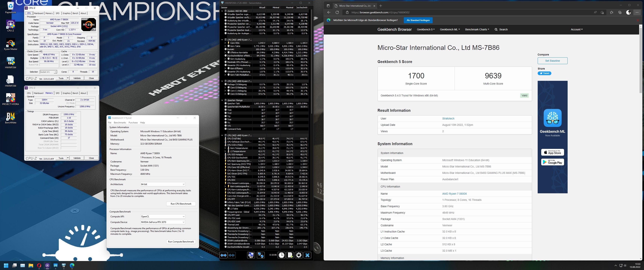Open Account dropdown on Geekbench Browser
The width and height of the screenshot is (644, 270).
(576, 29)
